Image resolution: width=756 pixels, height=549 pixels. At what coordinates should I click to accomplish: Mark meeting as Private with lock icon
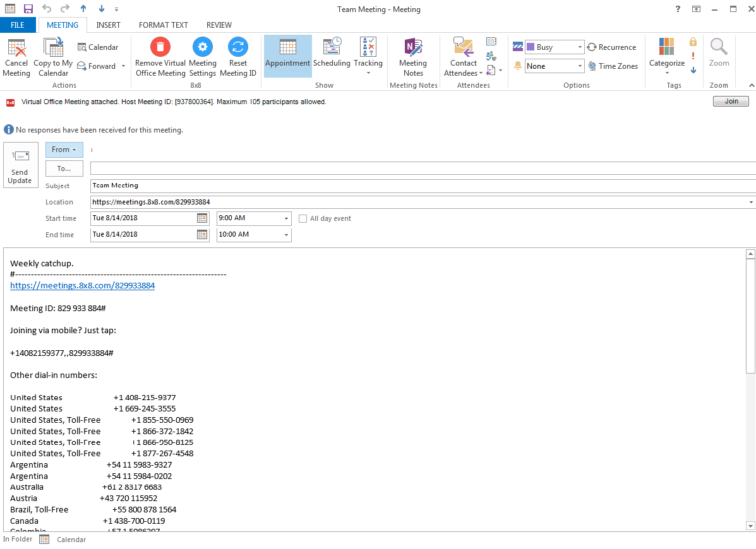pos(693,42)
